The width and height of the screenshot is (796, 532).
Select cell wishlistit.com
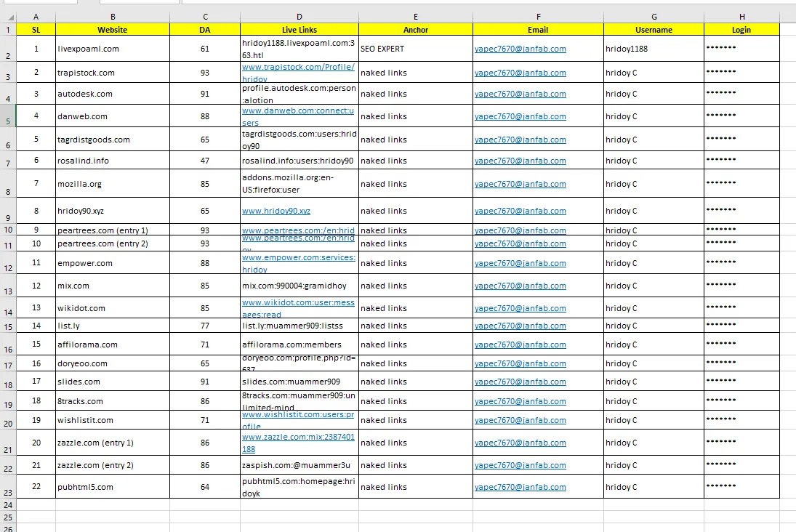[x=113, y=420]
